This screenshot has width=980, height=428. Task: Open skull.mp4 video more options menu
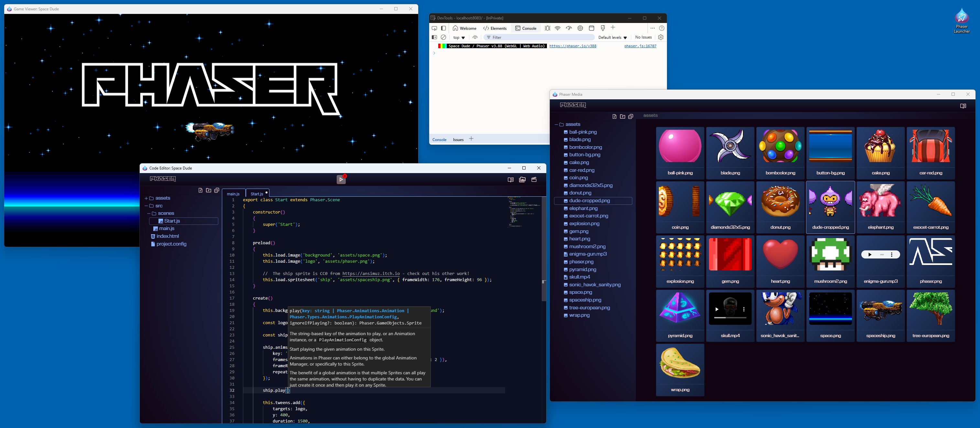tap(743, 309)
